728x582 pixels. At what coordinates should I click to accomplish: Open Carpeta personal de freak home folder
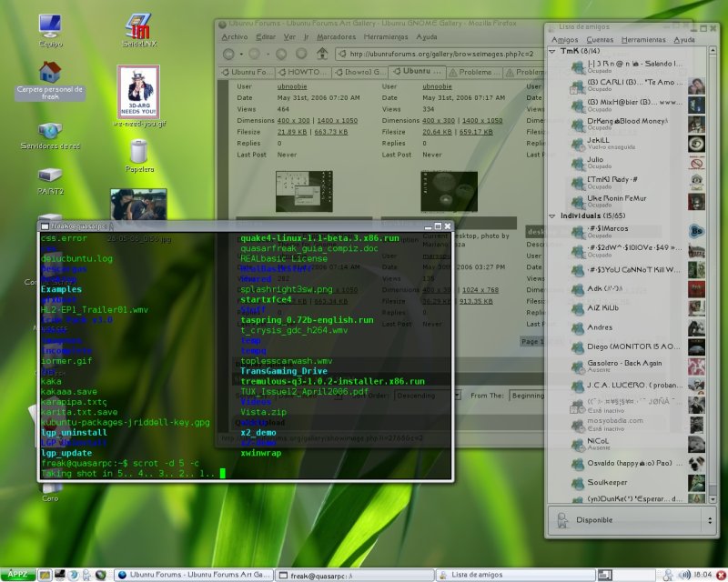[50, 81]
